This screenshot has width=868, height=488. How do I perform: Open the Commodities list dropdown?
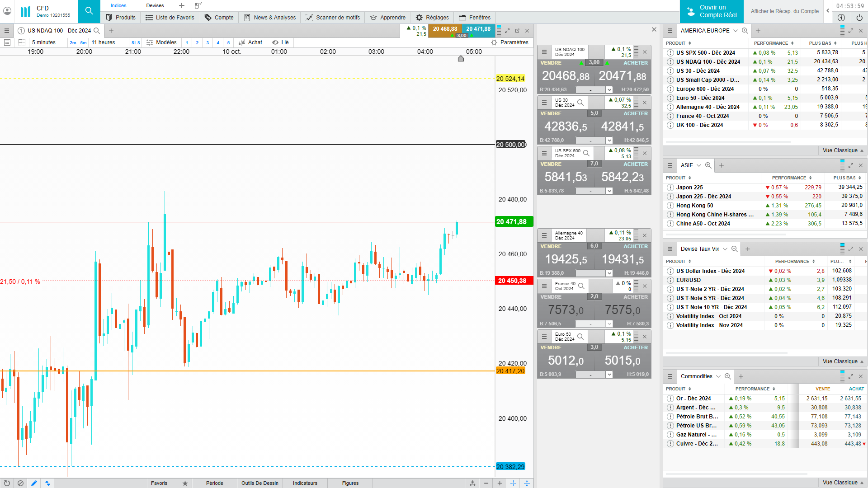tap(718, 376)
